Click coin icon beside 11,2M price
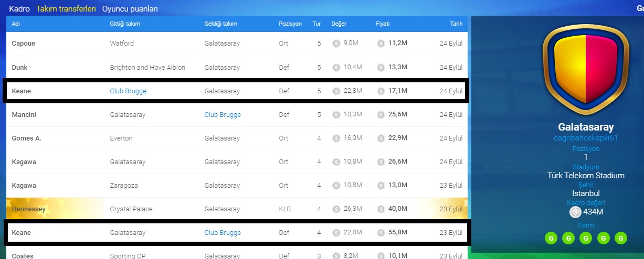The image size is (644, 259). pos(381,44)
